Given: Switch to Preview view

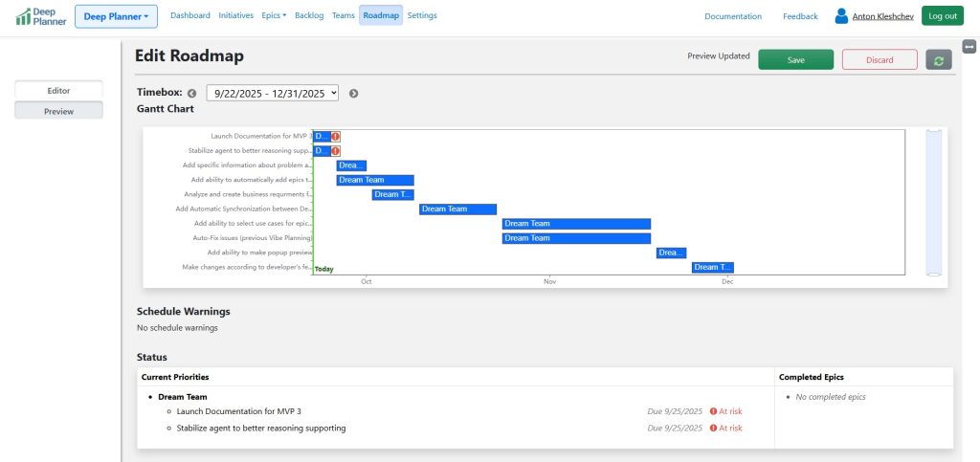Looking at the screenshot, I should pyautogui.click(x=58, y=111).
